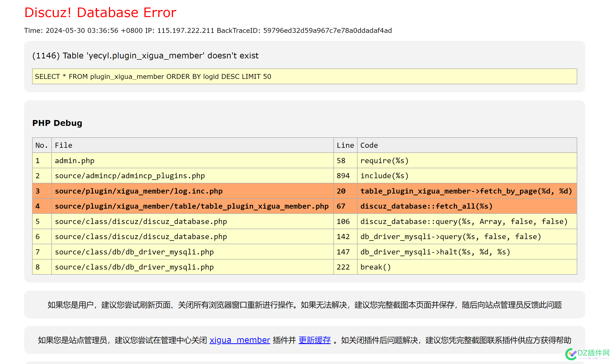The width and height of the screenshot is (614, 364).
Task: Click 'discuz_database::query(%s, Array, false, false)' cell
Action: pos(467,221)
